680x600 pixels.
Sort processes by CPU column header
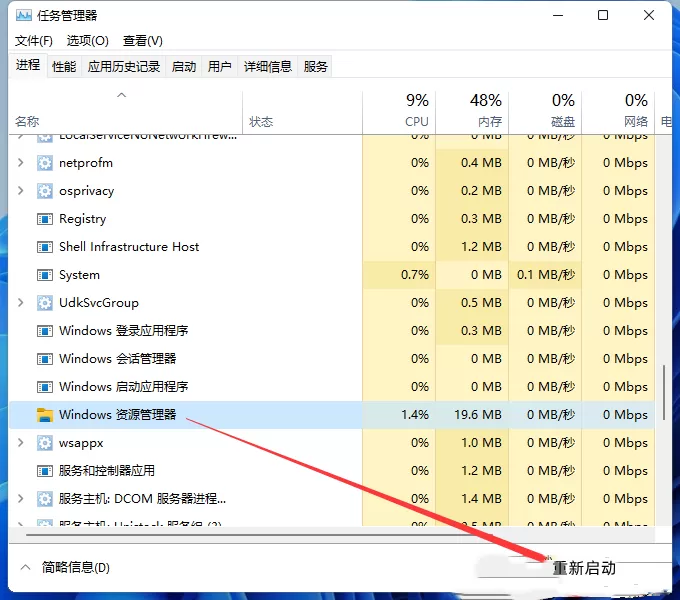pyautogui.click(x=399, y=111)
